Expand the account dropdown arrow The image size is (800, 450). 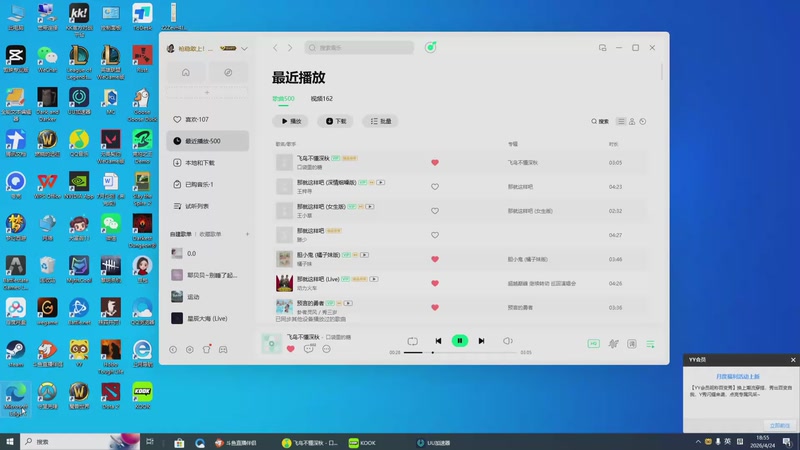click(x=244, y=48)
